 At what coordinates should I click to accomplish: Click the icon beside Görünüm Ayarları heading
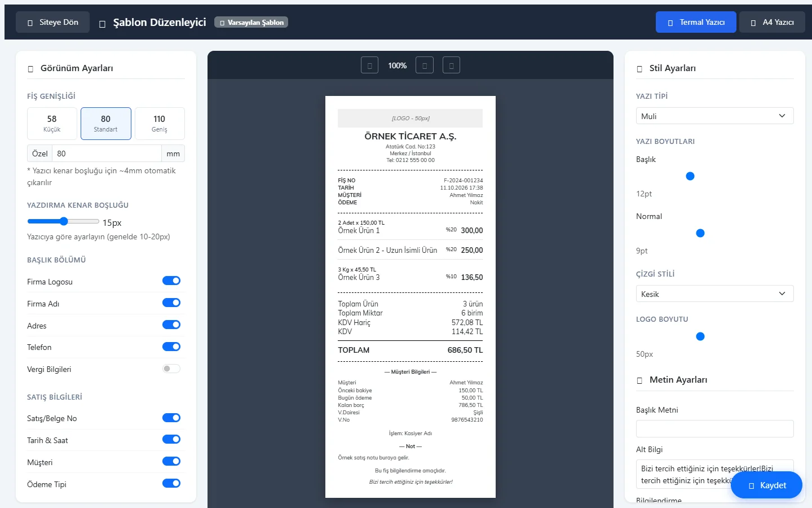[x=30, y=69]
